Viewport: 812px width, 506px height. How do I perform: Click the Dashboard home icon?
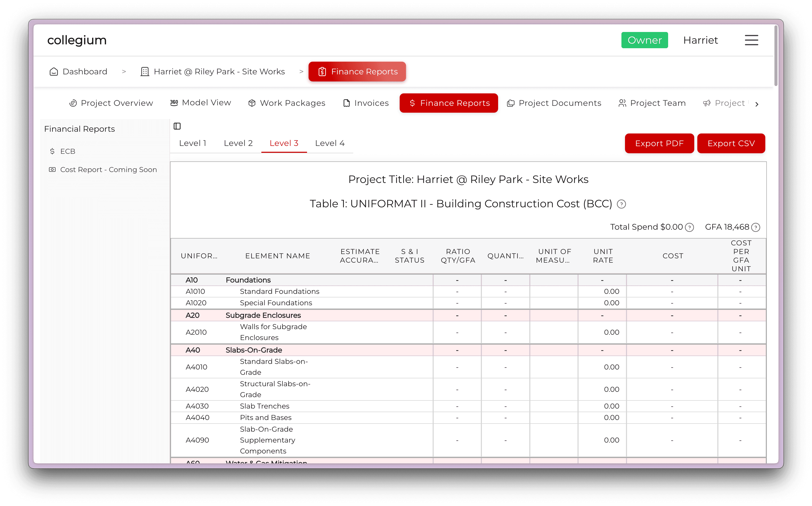click(54, 71)
